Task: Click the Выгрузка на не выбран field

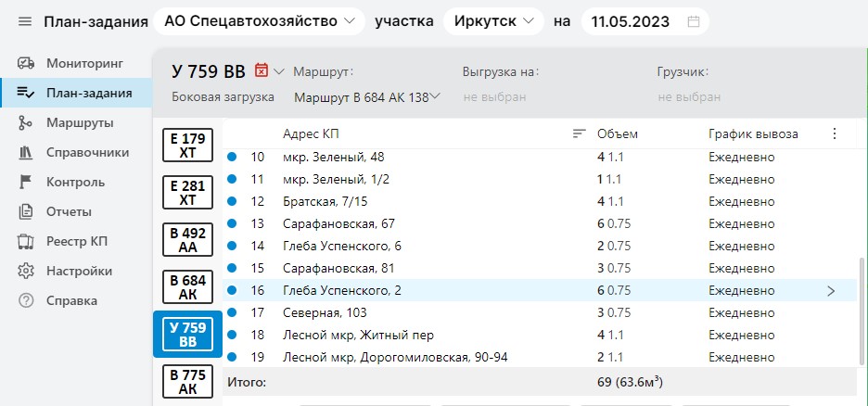Action: click(x=495, y=96)
